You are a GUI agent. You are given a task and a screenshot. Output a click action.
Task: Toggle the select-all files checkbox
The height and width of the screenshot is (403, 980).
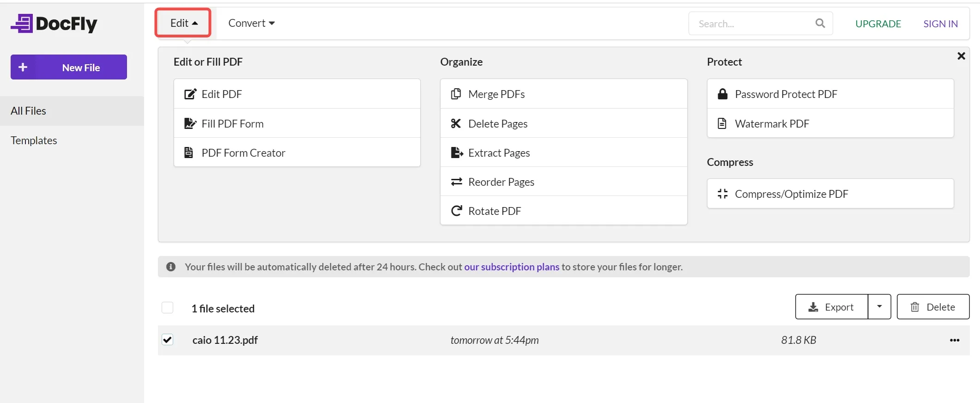pos(168,308)
